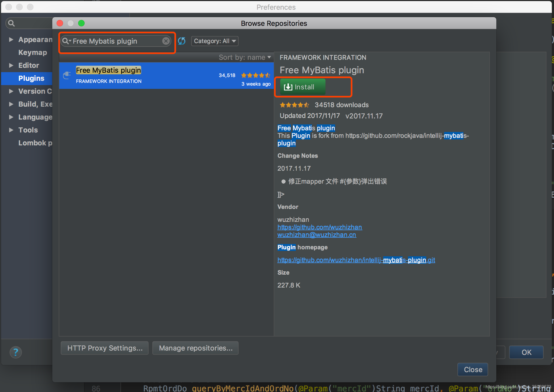
Task: Select Plugins in the settings sidebar
Action: pos(31,78)
